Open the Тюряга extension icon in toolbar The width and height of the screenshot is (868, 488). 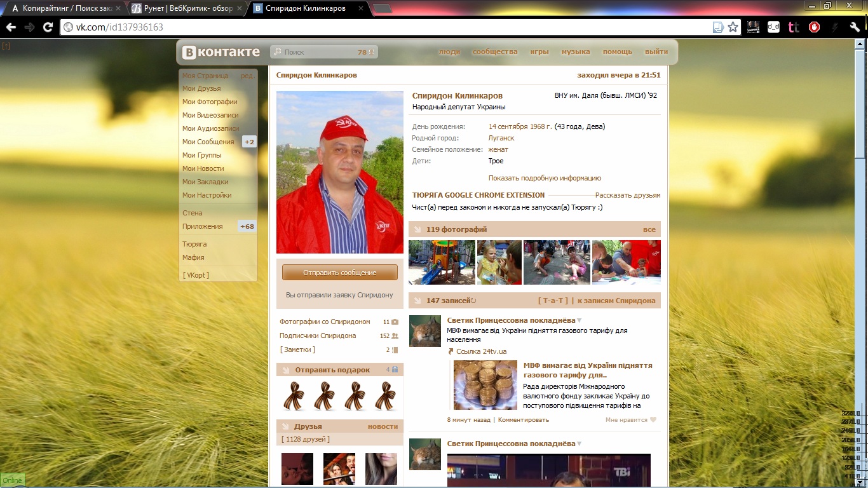(753, 27)
